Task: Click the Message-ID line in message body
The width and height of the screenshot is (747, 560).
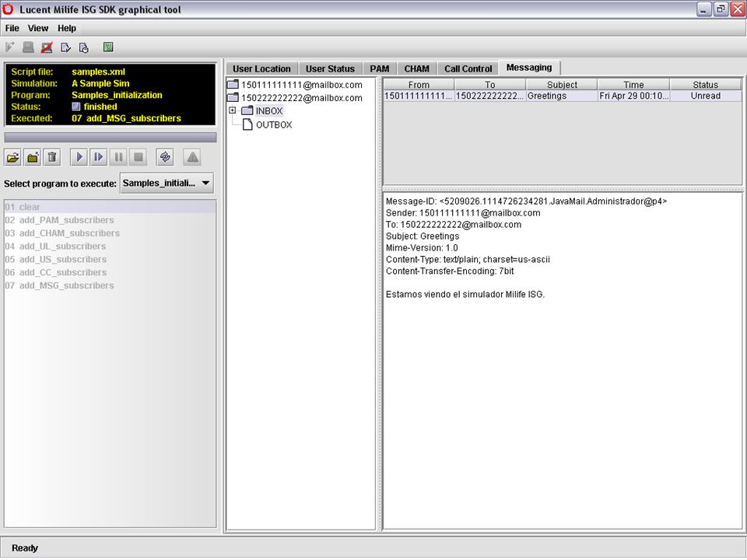Action: (x=526, y=201)
